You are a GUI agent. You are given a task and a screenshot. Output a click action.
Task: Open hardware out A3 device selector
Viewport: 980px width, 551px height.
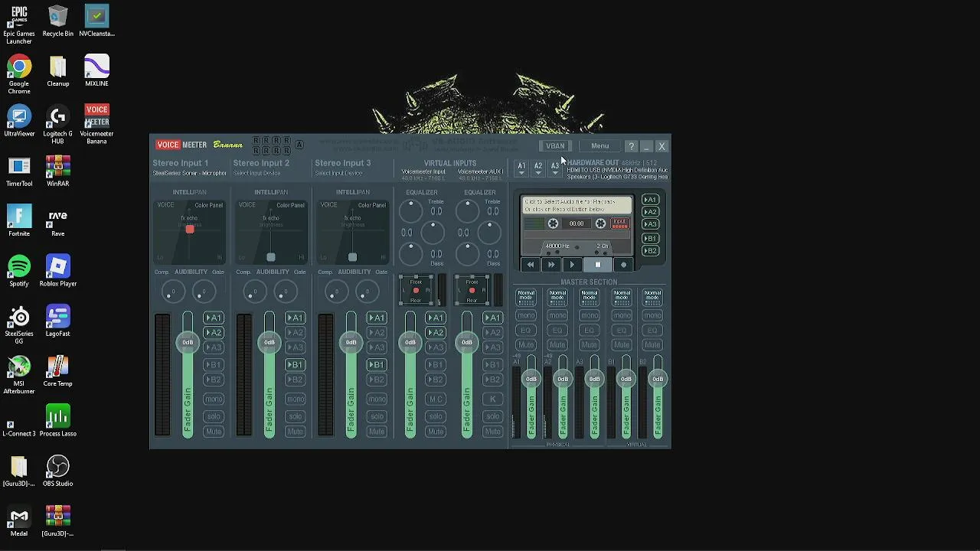pyautogui.click(x=555, y=168)
